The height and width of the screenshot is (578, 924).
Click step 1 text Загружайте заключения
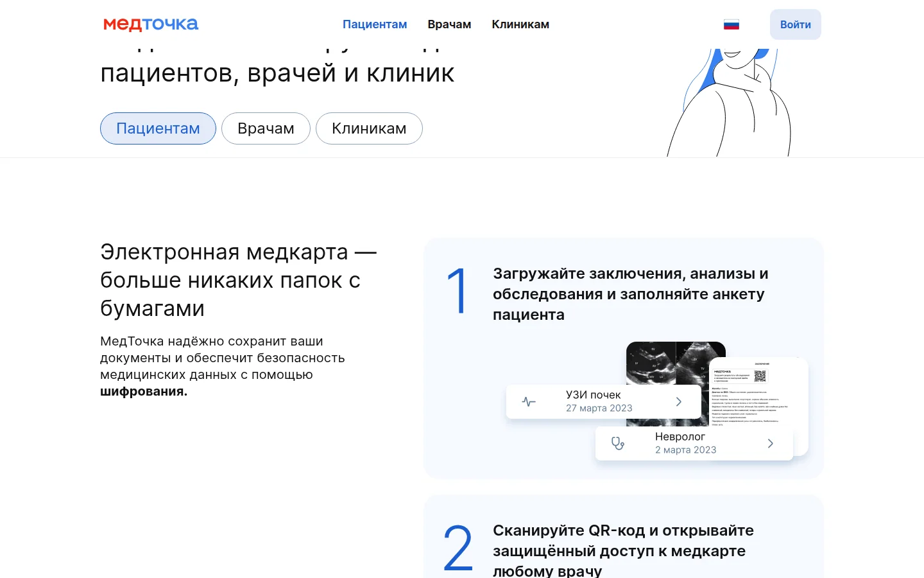pos(631,294)
